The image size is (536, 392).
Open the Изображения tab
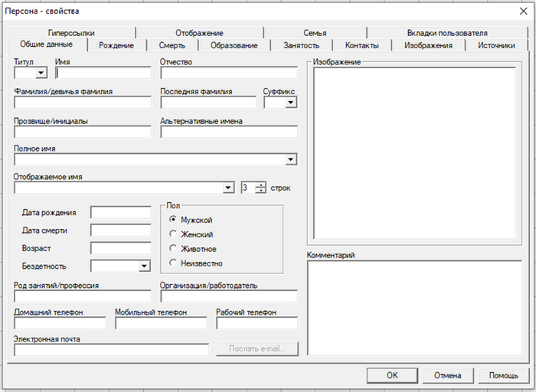point(428,45)
